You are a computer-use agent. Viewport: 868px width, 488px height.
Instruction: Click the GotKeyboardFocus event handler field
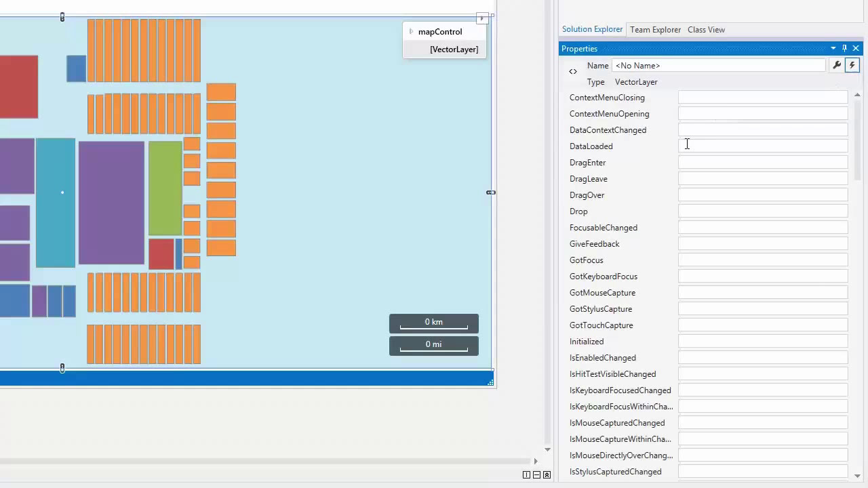click(763, 277)
